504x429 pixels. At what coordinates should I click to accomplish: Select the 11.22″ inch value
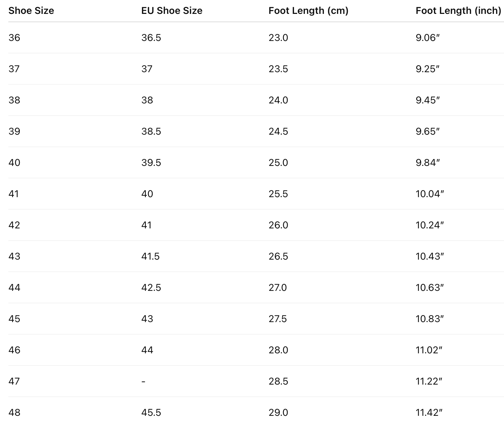429,381
